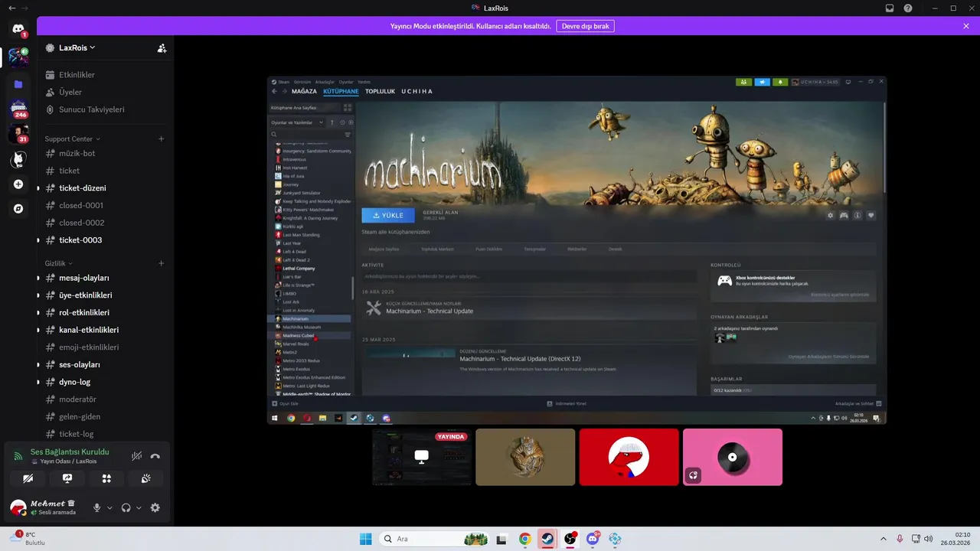The width and height of the screenshot is (980, 551).
Task: Click Discord icon in Windows taskbar
Action: coord(592,539)
